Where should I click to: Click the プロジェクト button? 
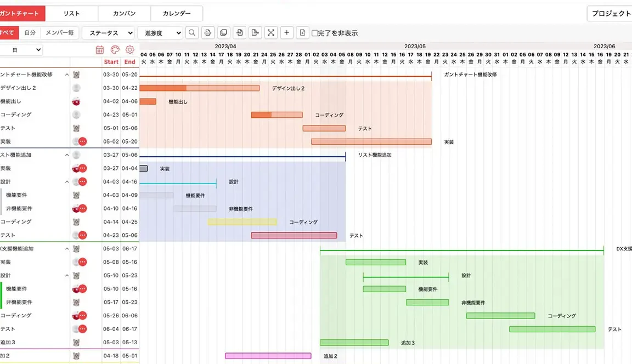click(x=610, y=13)
